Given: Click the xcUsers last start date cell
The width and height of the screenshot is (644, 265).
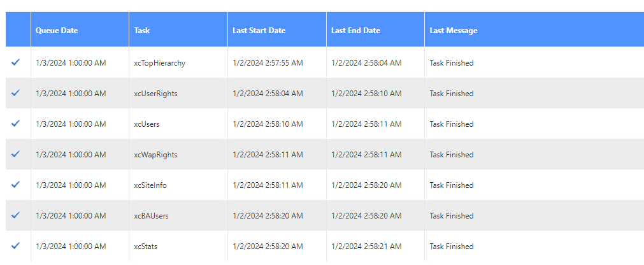Looking at the screenshot, I should [x=268, y=124].
